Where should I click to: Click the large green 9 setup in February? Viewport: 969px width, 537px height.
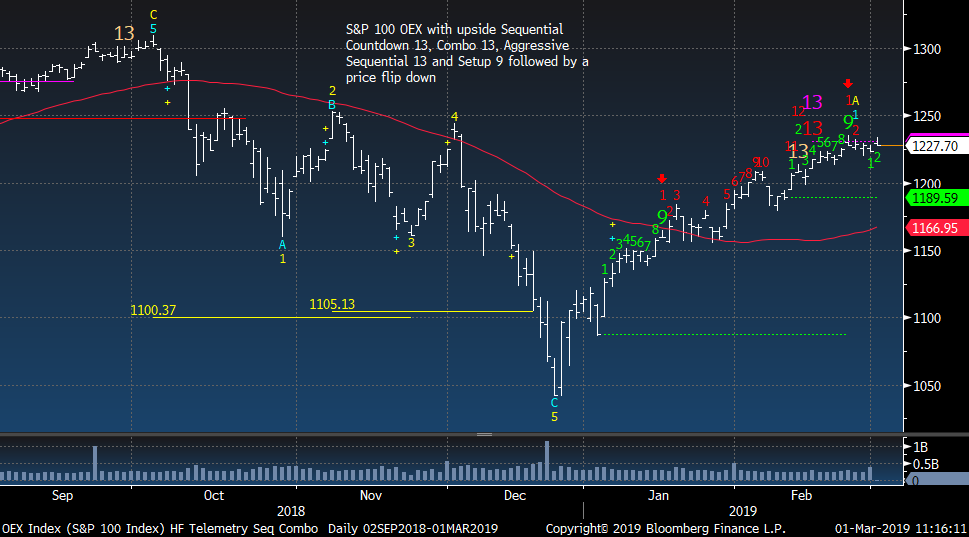point(848,122)
